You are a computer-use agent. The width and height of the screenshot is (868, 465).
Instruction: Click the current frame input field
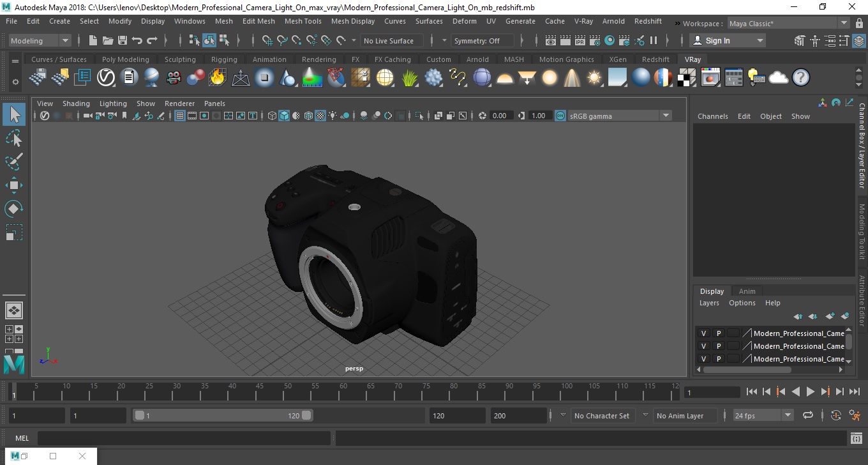pyautogui.click(x=712, y=392)
